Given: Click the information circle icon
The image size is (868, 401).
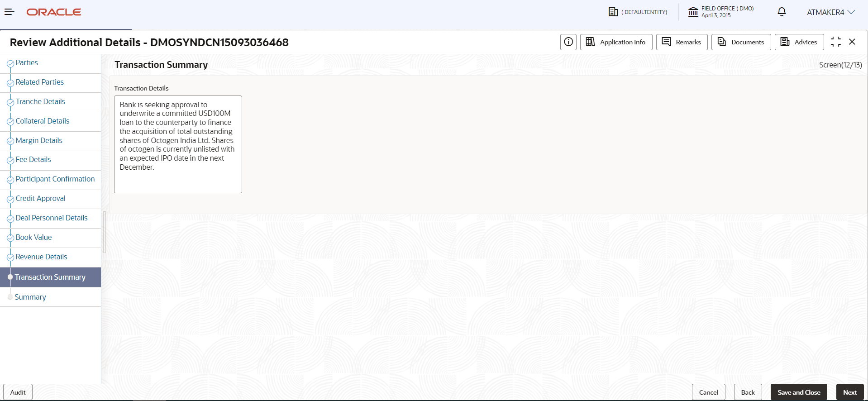Looking at the screenshot, I should pyautogui.click(x=568, y=42).
